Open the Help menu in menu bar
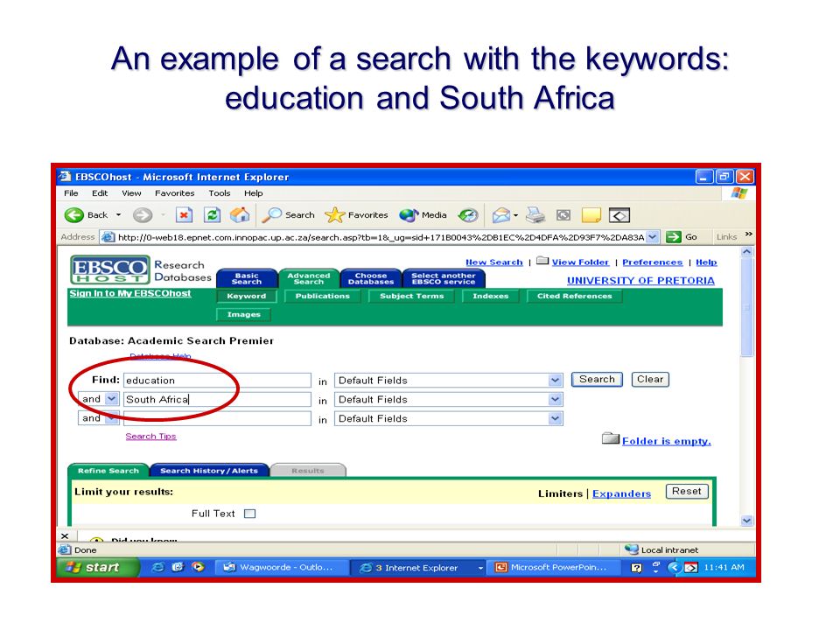Viewport: 840px width, 630px height. pyautogui.click(x=254, y=193)
